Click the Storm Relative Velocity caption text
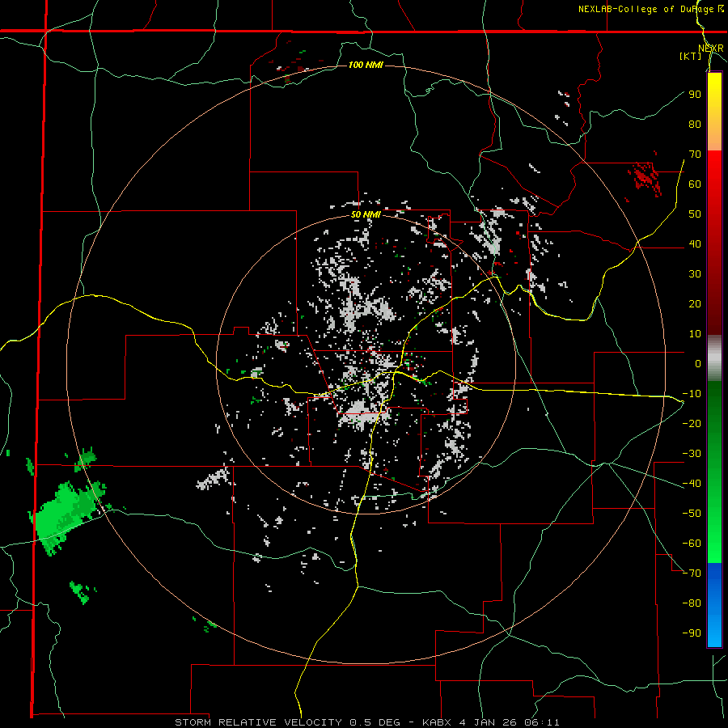This screenshot has height=728, width=728. tap(366, 722)
